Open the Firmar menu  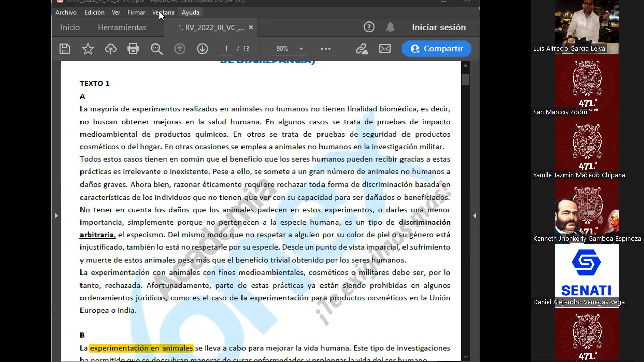(x=136, y=12)
